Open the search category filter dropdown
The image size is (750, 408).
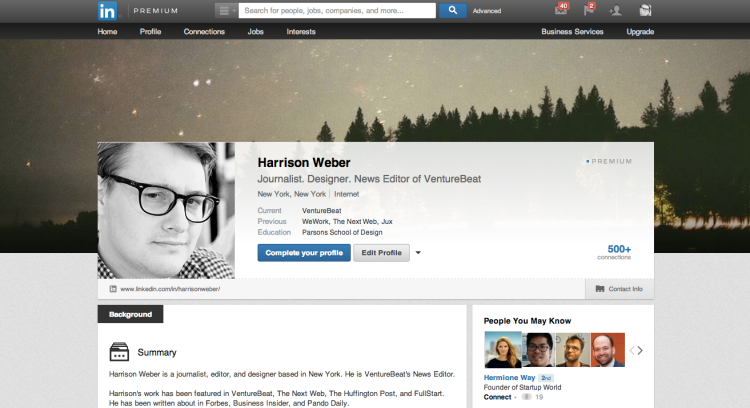pos(226,11)
